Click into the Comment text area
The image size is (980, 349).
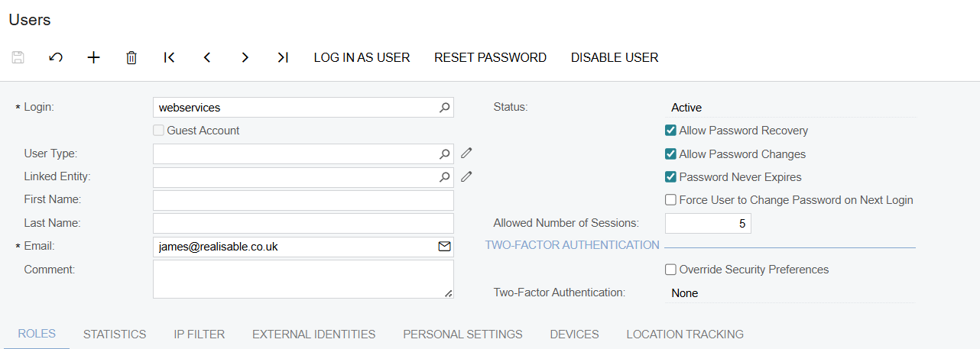click(x=303, y=279)
